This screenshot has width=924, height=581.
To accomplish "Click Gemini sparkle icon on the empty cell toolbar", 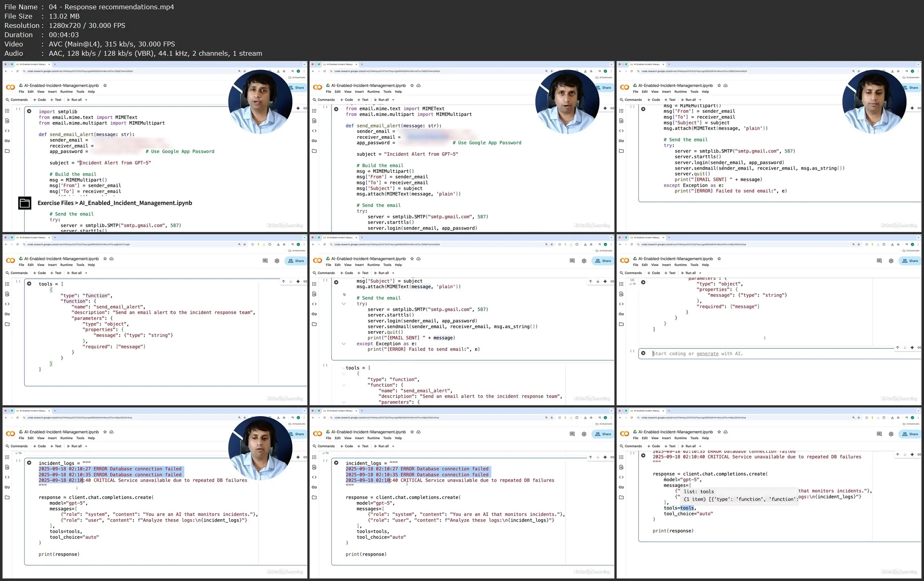I will click(x=912, y=348).
